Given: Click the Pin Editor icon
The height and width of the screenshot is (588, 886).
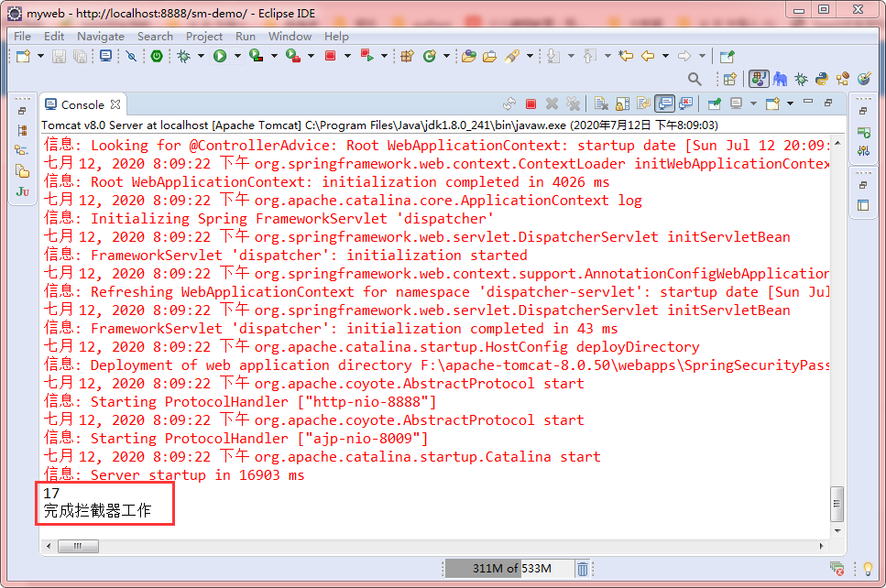Looking at the screenshot, I should pos(727,56).
